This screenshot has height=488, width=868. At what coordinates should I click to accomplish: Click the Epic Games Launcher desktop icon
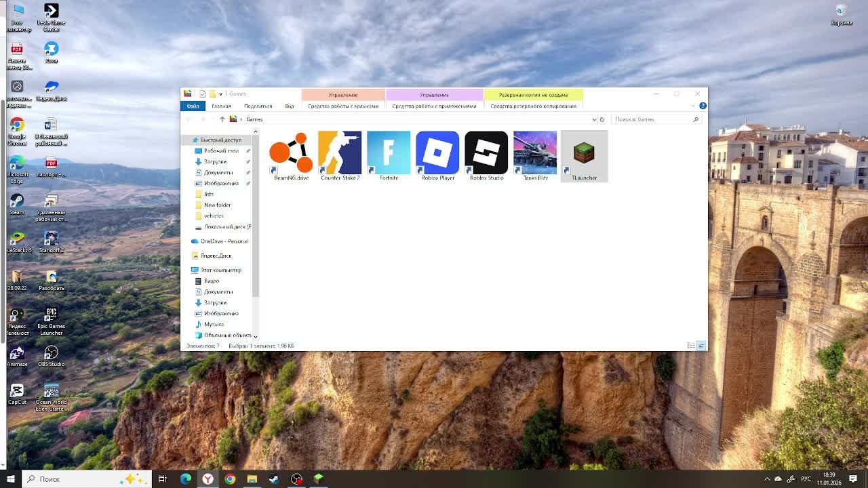(51, 321)
